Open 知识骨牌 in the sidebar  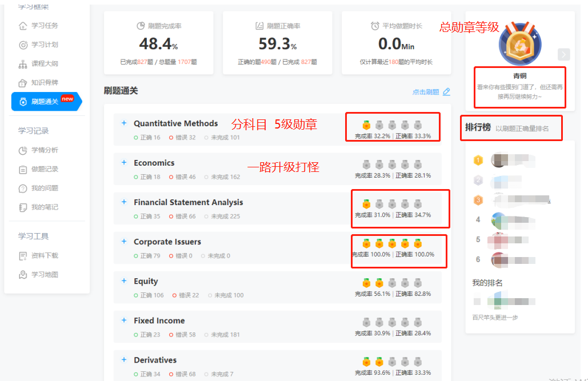pos(38,82)
